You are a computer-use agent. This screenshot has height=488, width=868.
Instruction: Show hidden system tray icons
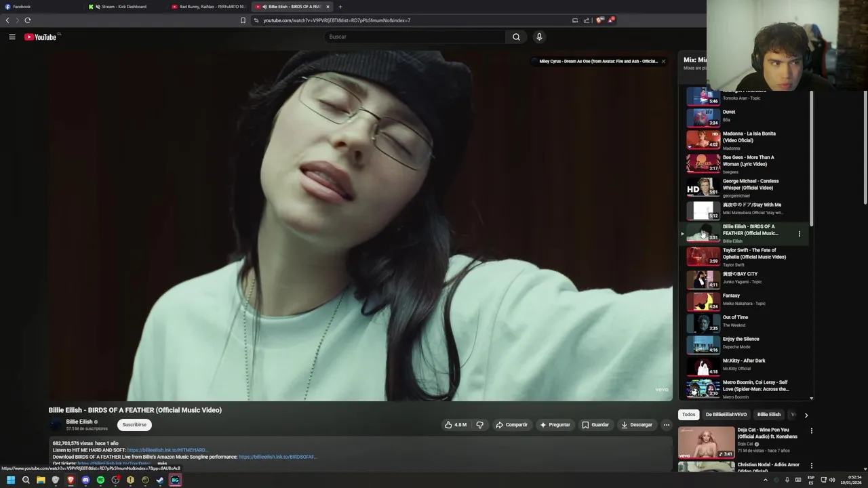[766, 480]
